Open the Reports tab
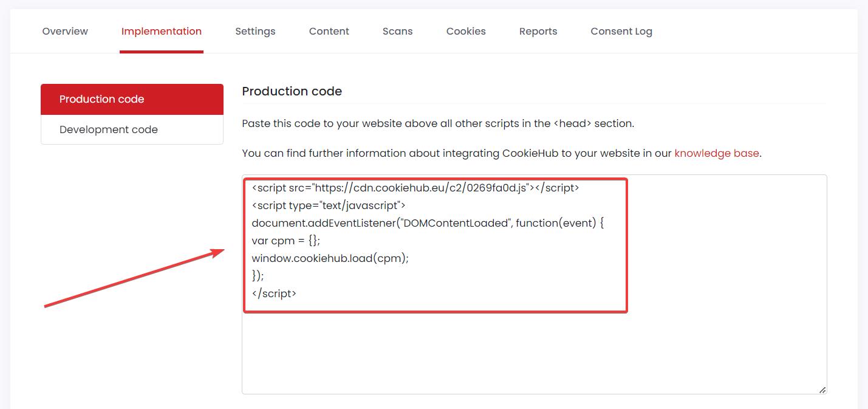The height and width of the screenshot is (409, 868). point(538,32)
